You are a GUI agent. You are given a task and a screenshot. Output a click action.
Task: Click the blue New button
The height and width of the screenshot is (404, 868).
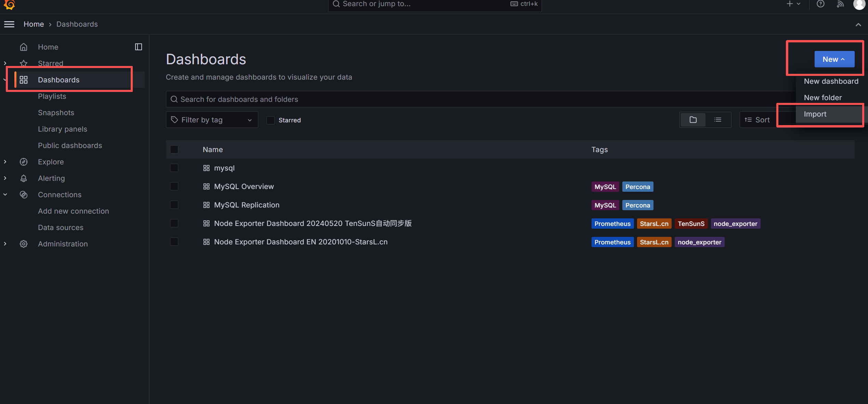[x=834, y=59]
